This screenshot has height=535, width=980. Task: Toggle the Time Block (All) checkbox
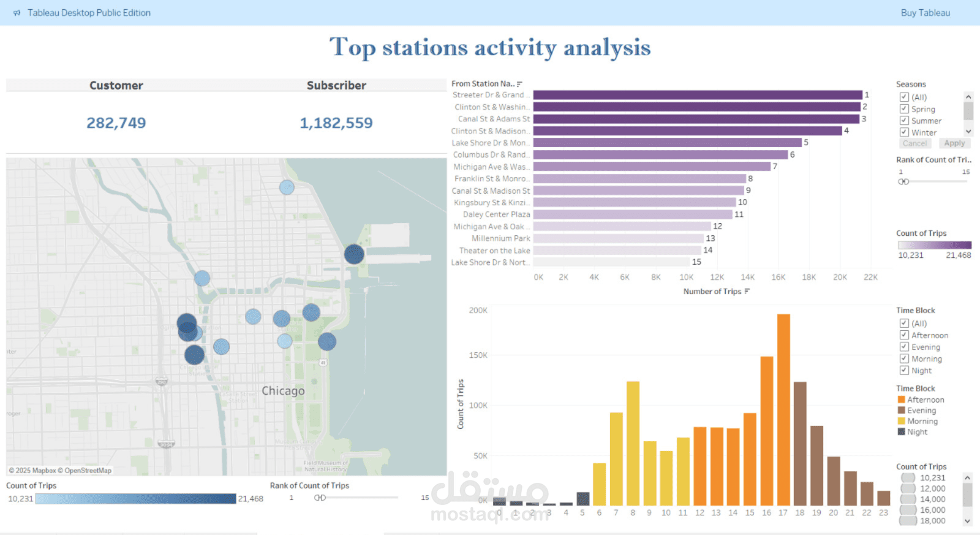[904, 323]
